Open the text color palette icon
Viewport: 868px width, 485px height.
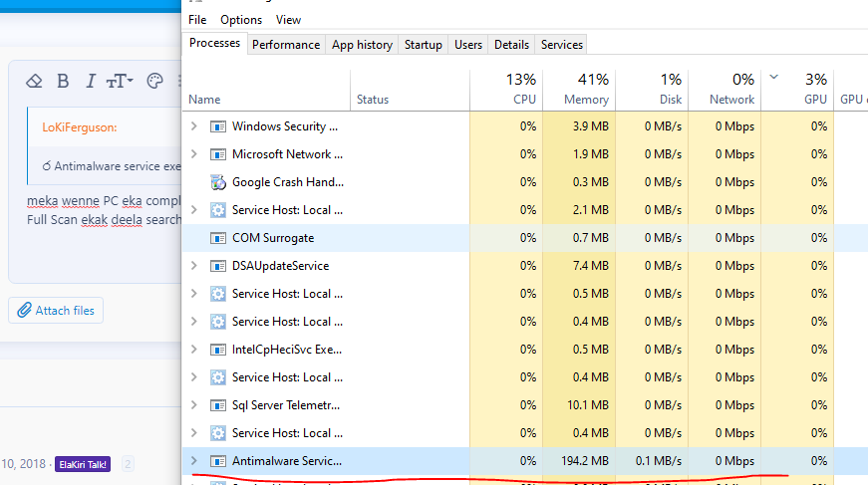point(155,82)
